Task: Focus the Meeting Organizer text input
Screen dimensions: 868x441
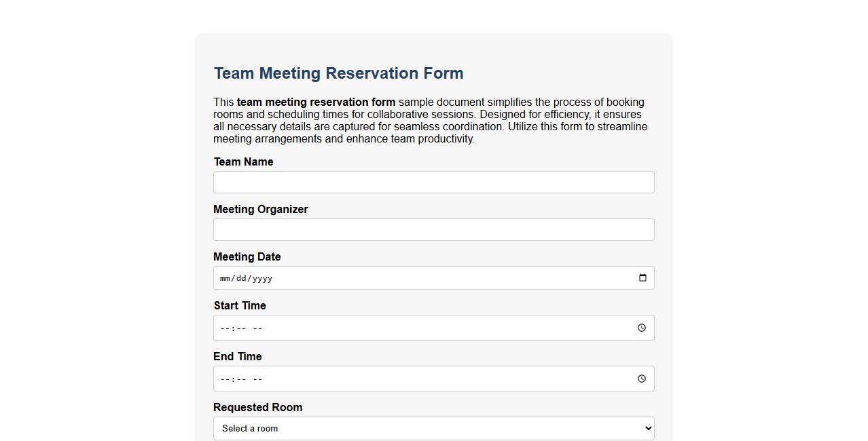Action: point(434,229)
